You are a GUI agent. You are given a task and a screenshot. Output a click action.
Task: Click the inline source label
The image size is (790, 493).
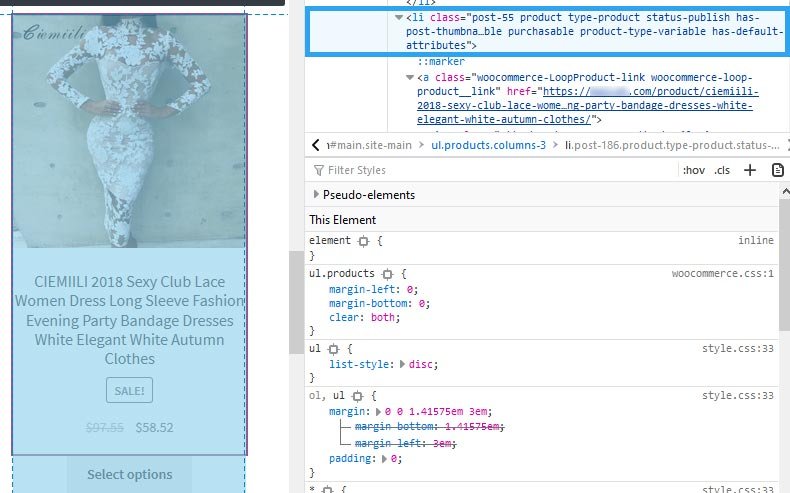pyautogui.click(x=756, y=241)
